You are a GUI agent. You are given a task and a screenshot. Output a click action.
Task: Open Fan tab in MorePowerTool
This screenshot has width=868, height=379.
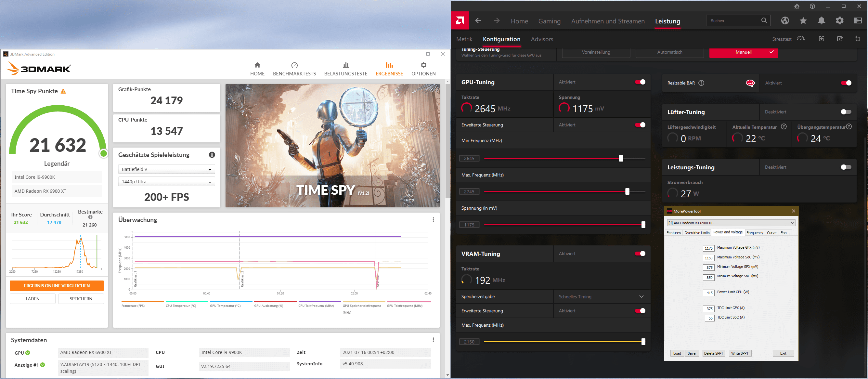point(784,233)
